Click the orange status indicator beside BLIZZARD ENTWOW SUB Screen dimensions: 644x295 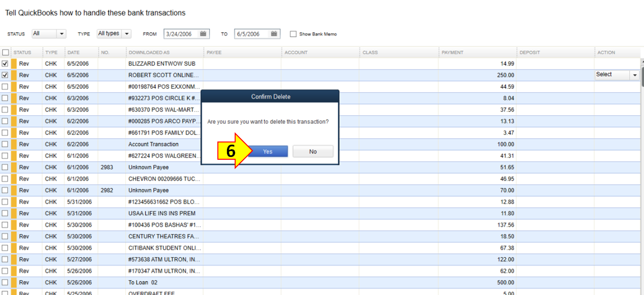click(13, 63)
